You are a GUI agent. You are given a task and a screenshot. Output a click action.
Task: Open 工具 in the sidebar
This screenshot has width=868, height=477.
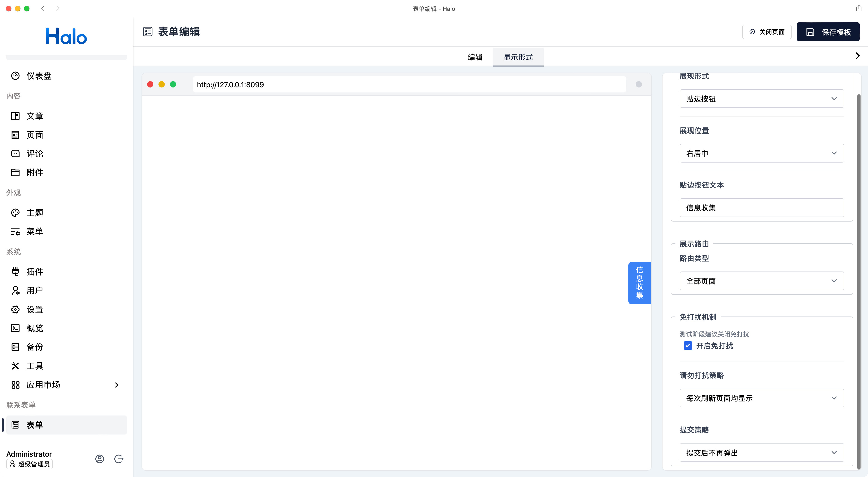66,366
